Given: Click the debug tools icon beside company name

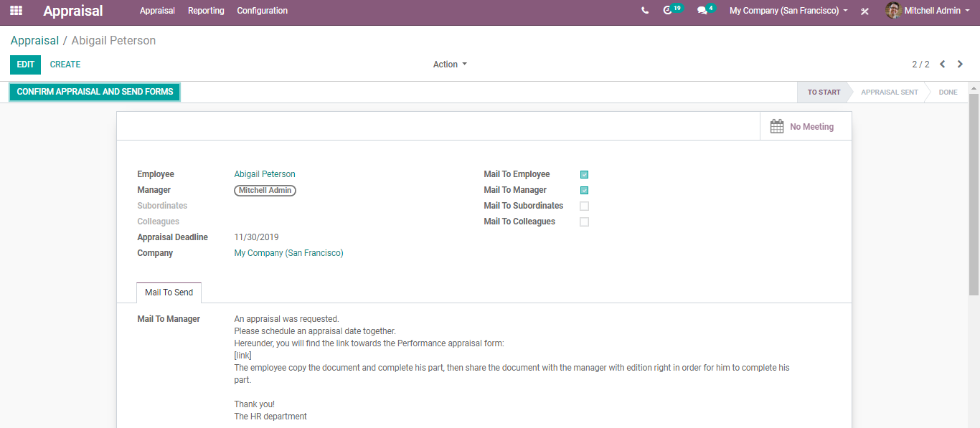Looking at the screenshot, I should [865, 11].
